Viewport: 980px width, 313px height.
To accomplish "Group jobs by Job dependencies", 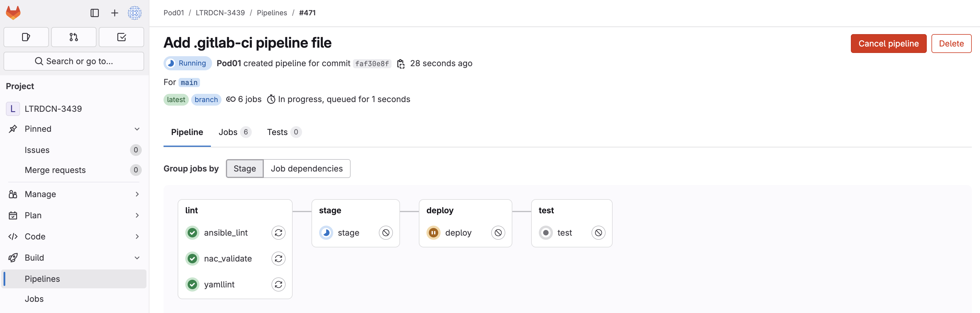I will pyautogui.click(x=307, y=169).
